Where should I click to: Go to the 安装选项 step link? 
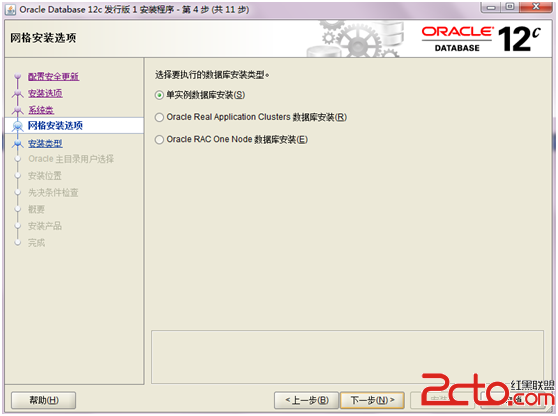tap(45, 93)
